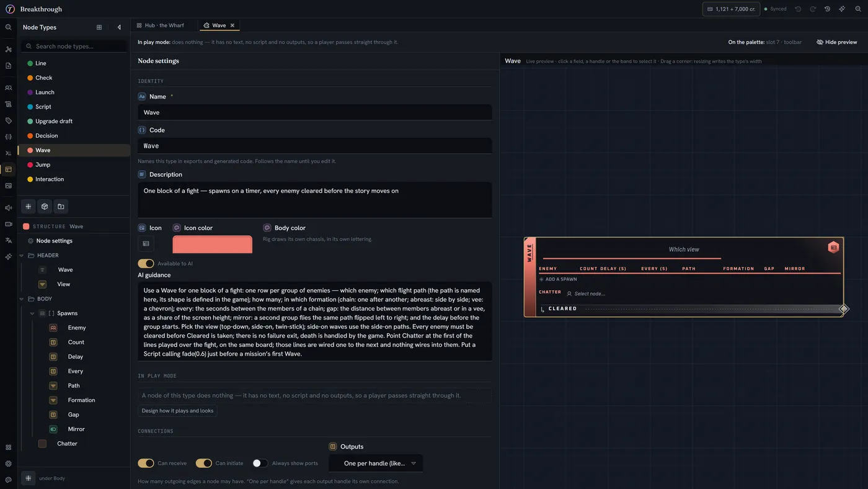Click the package cube button below the node list
Viewport: 868px width, 489px height.
click(45, 207)
